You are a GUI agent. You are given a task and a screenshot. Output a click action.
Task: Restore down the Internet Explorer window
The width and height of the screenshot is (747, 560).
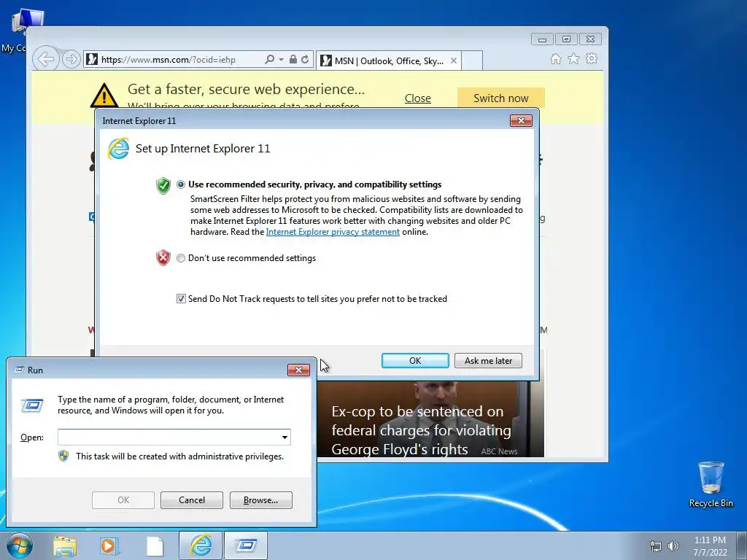point(566,39)
